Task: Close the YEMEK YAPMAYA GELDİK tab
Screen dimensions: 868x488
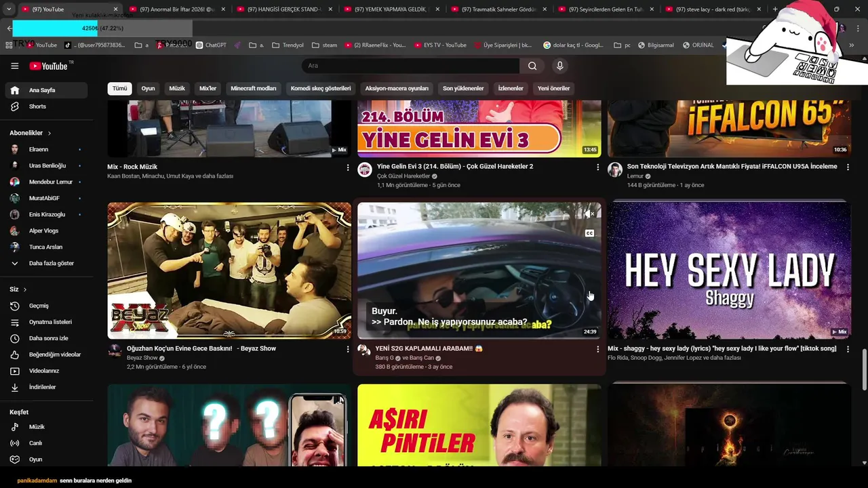Action: 437,9
